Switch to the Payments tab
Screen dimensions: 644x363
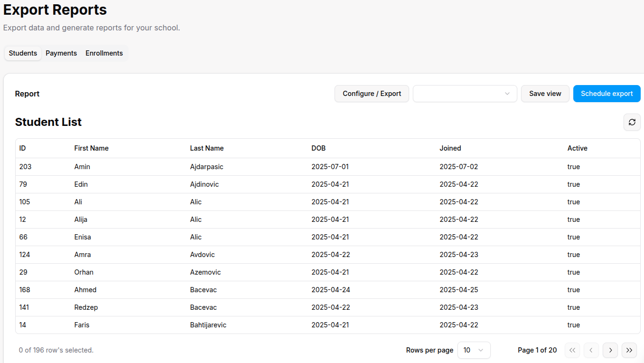(x=61, y=53)
